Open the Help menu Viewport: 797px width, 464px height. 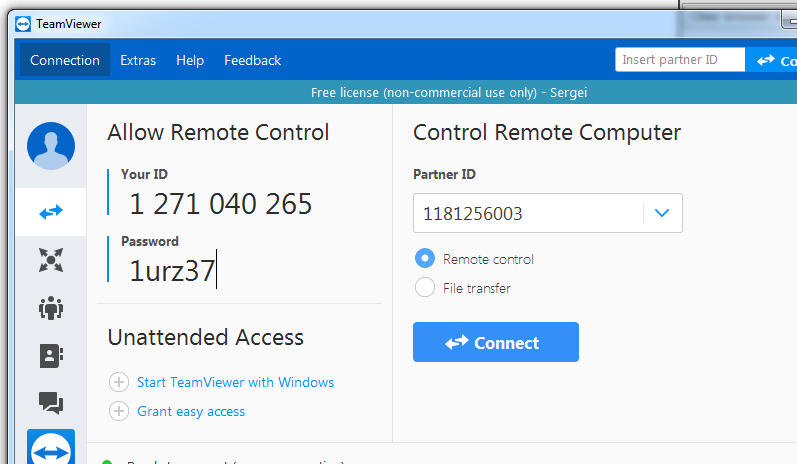[190, 60]
